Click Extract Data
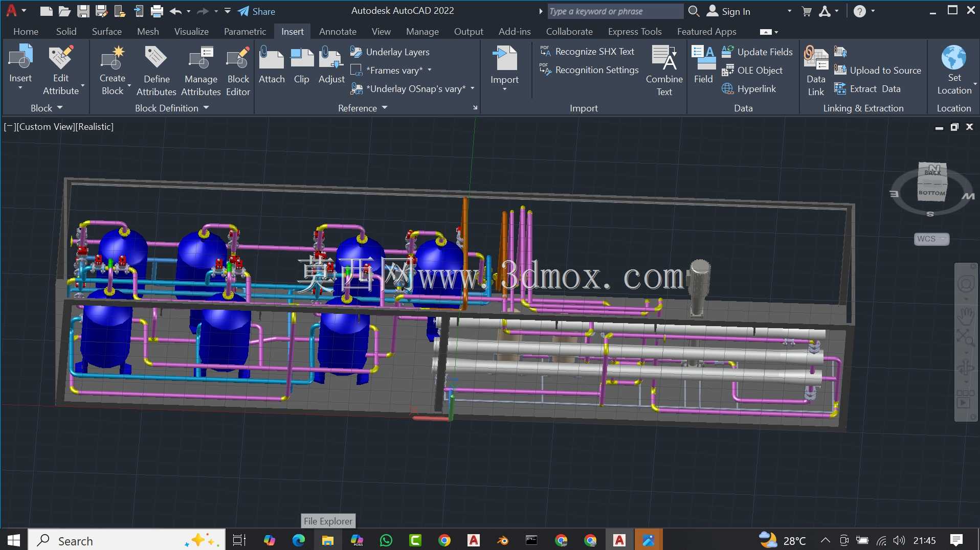Image resolution: width=980 pixels, height=550 pixels. [867, 88]
